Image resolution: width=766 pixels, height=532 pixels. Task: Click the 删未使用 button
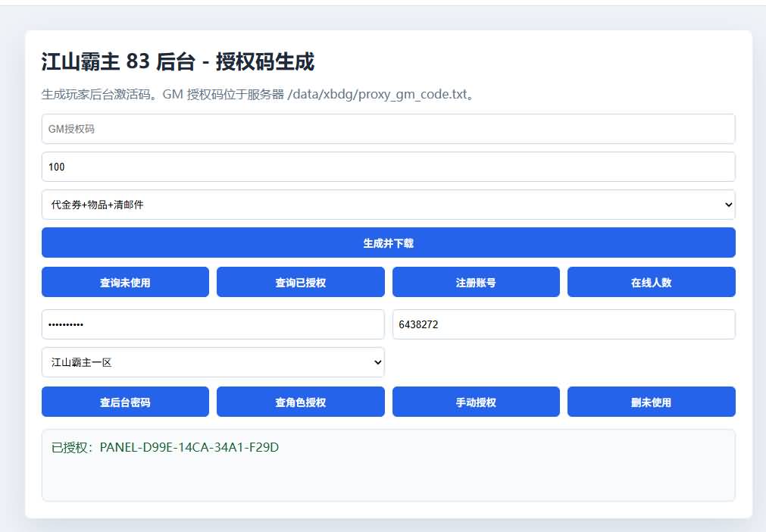point(651,402)
